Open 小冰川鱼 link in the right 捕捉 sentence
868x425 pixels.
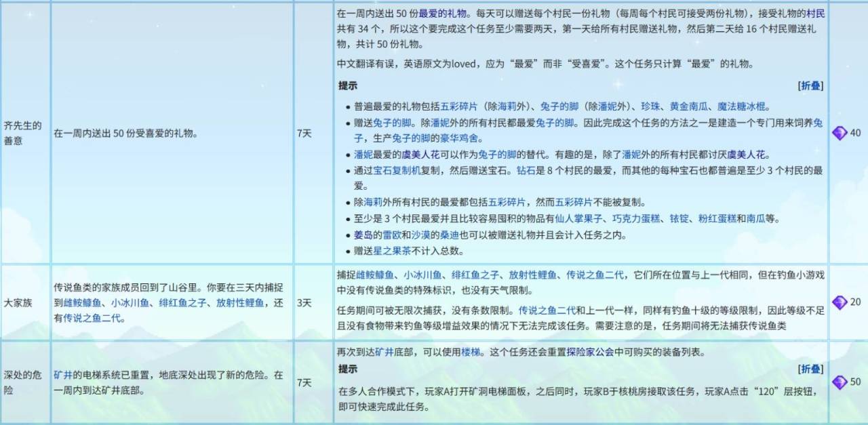[422, 275]
